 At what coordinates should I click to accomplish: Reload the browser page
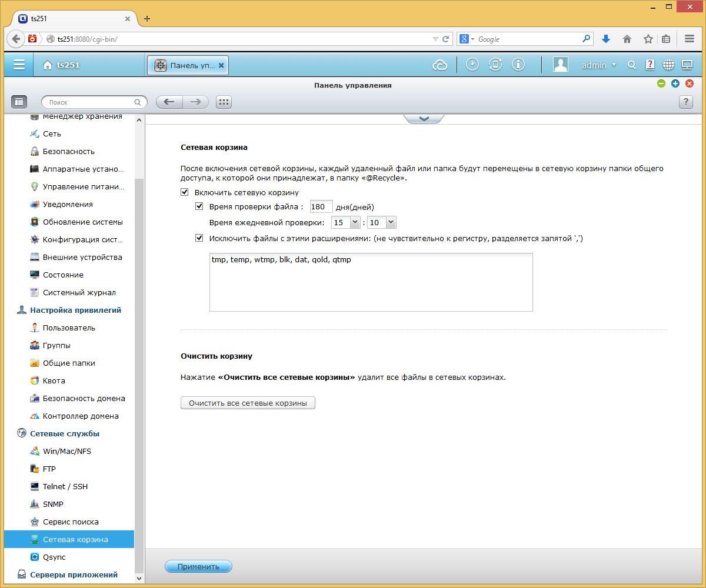click(x=446, y=39)
